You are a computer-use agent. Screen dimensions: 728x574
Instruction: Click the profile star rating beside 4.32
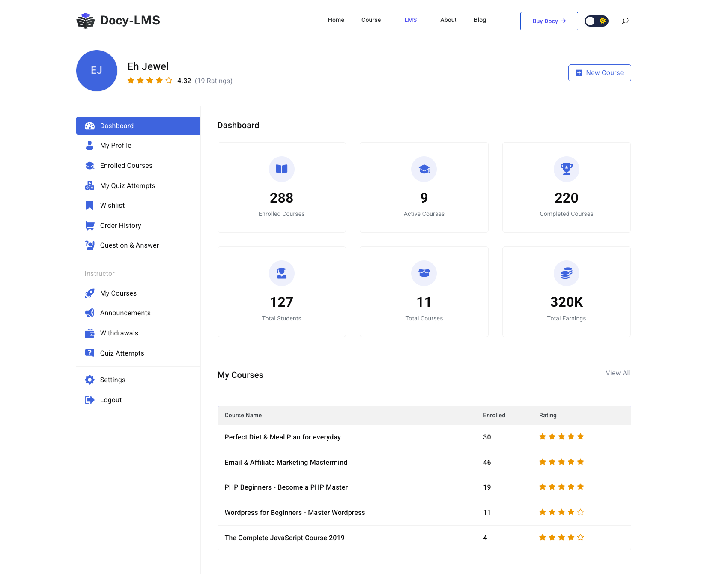point(150,81)
